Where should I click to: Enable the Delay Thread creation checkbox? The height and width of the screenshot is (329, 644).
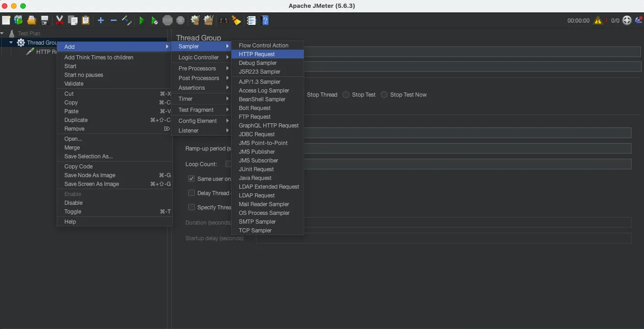(x=191, y=193)
